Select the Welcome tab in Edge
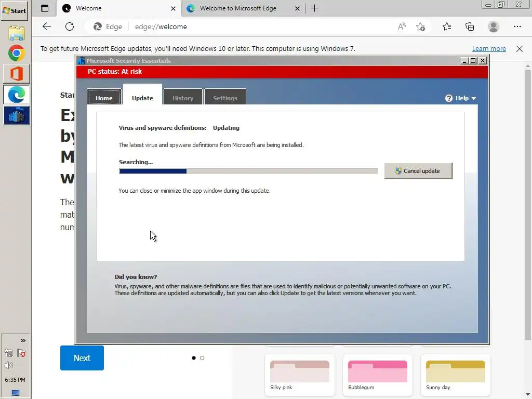Screen dimensions: 532x399 (118, 8)
